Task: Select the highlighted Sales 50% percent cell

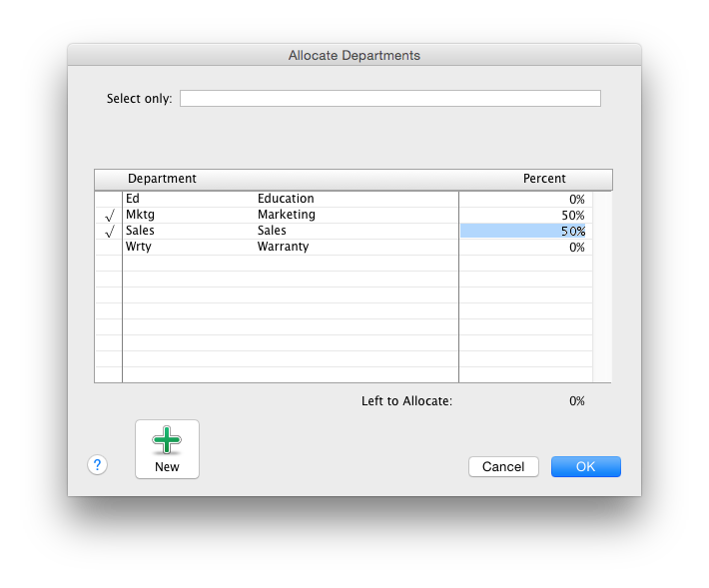Action: tap(523, 232)
